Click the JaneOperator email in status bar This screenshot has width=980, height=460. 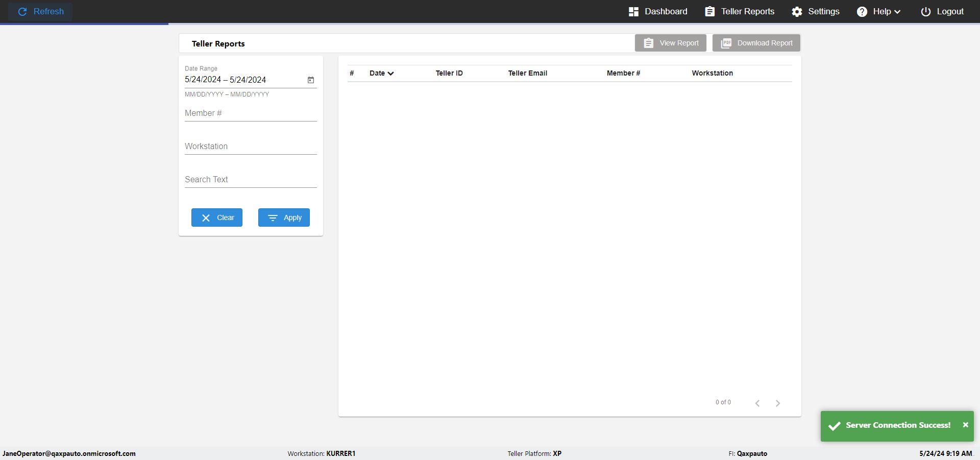pyautogui.click(x=69, y=453)
